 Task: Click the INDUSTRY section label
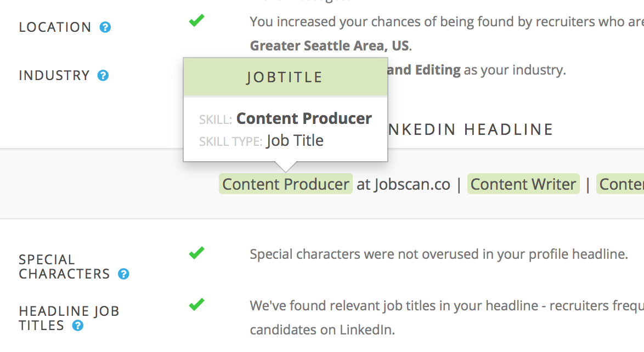click(x=54, y=76)
